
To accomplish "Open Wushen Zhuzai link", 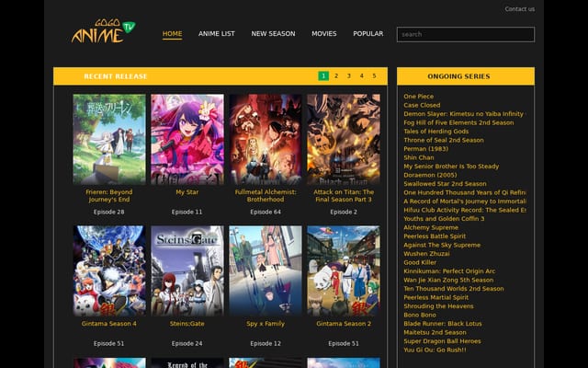I will 426,254.
